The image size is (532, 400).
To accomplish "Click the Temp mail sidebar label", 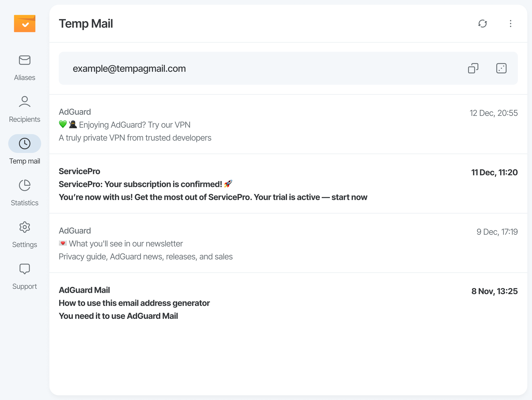I will pos(25,161).
